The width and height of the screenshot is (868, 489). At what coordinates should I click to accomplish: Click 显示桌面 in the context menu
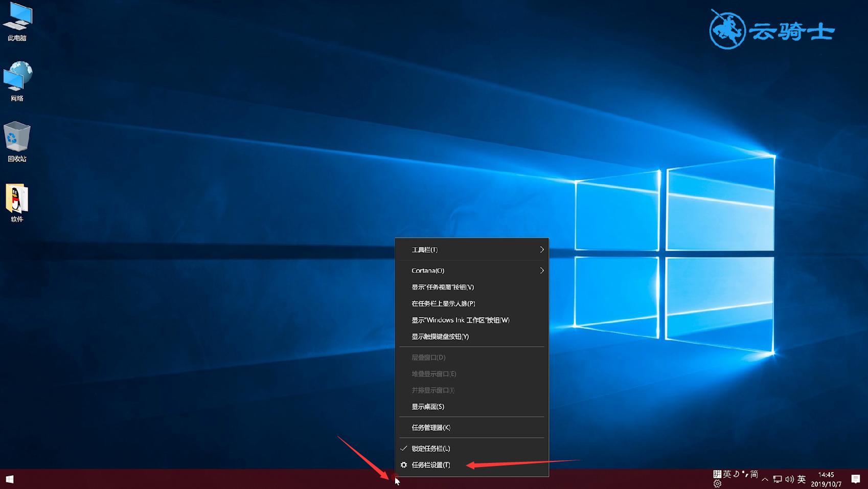[x=428, y=407]
